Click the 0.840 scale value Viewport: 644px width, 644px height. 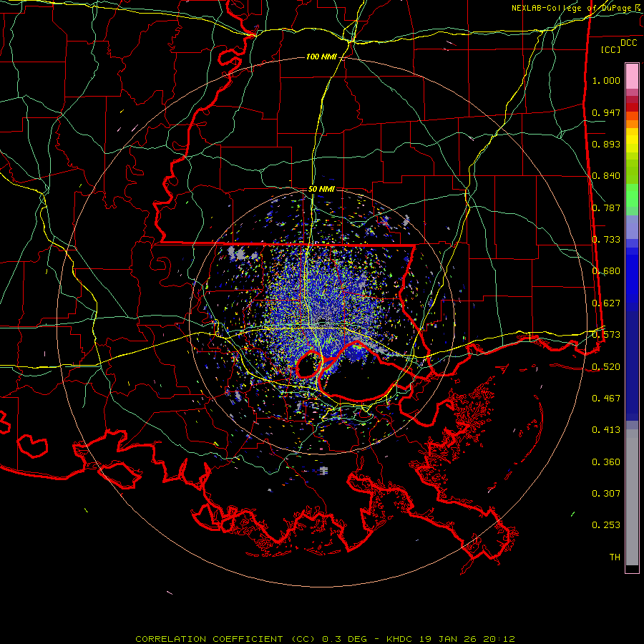[x=606, y=176]
